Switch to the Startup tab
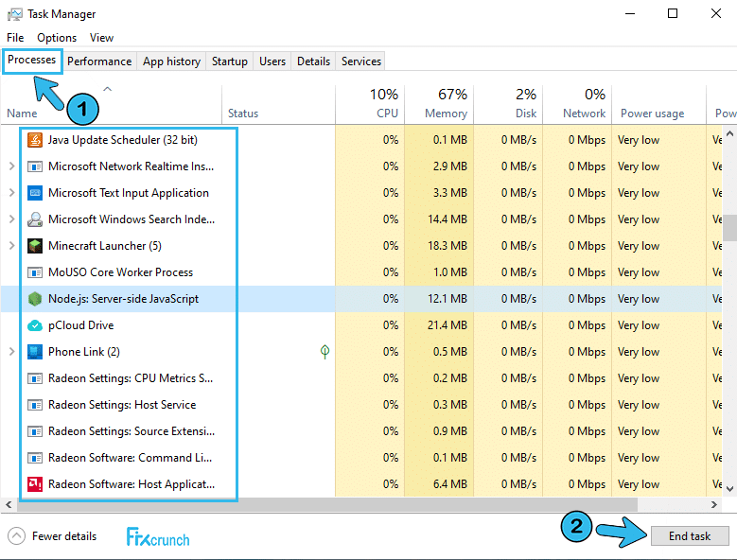 click(x=229, y=61)
